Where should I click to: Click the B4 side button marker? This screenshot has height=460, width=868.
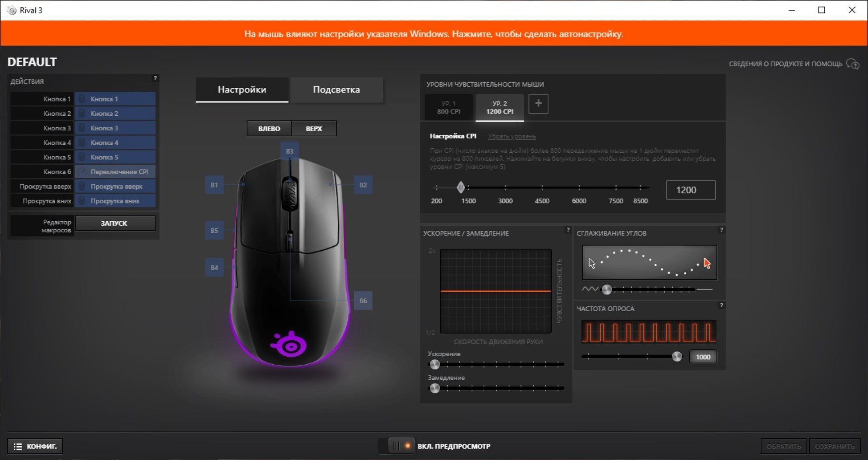coord(214,268)
